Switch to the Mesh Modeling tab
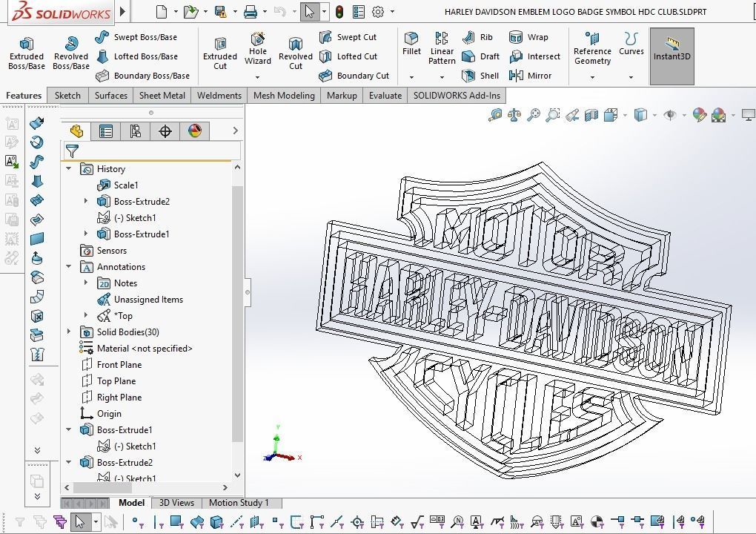 pyautogui.click(x=284, y=96)
